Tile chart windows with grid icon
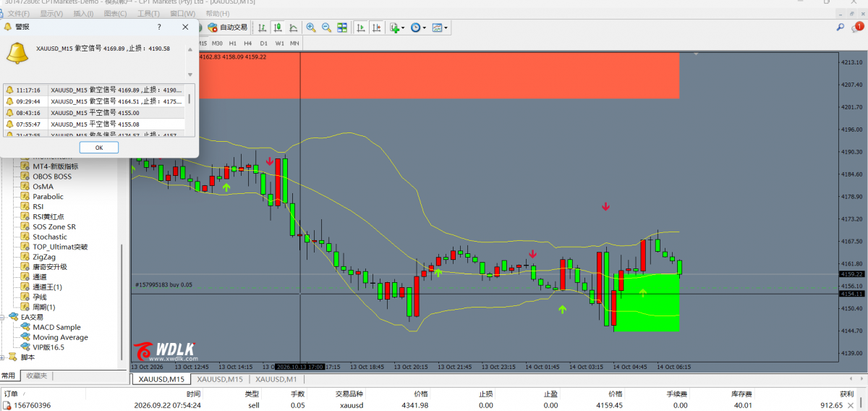 pyautogui.click(x=342, y=27)
